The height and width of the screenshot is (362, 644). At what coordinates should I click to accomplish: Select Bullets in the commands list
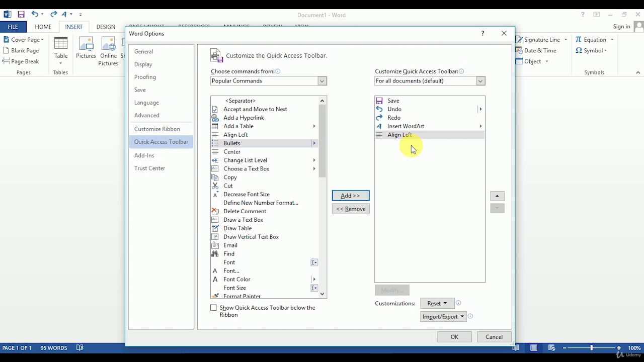click(x=265, y=143)
